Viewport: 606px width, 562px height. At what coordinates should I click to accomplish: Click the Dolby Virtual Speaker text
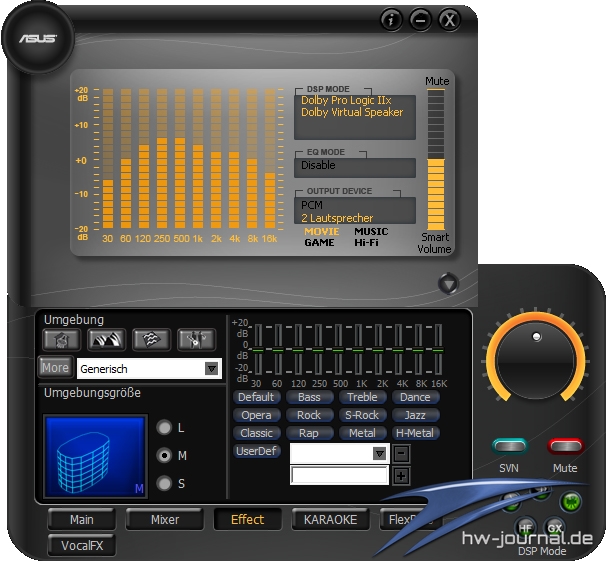[352, 112]
